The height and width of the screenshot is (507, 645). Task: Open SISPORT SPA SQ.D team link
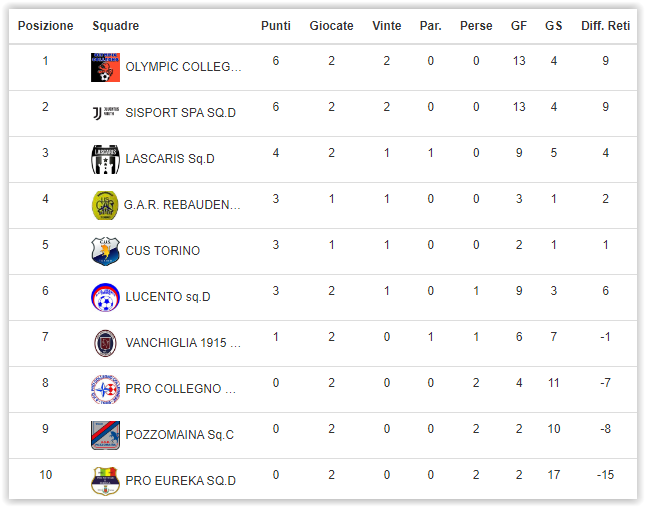(x=181, y=113)
